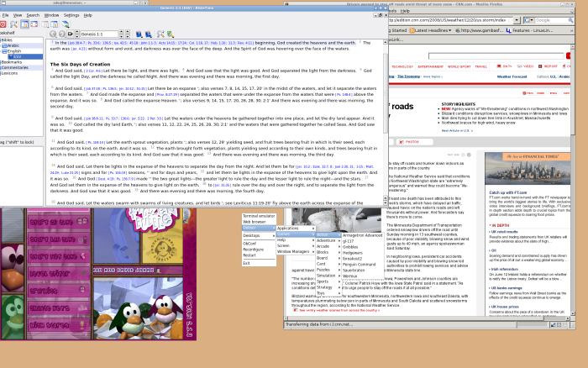Click the red power quit icon in BibleTime toolbar
The width and height of the screenshot is (588, 368).
point(3,24)
